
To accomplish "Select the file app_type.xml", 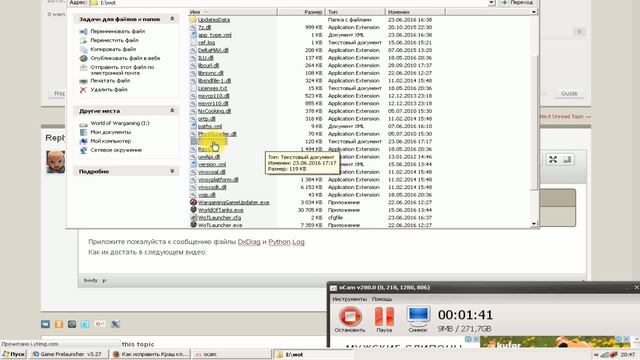I will (215, 35).
